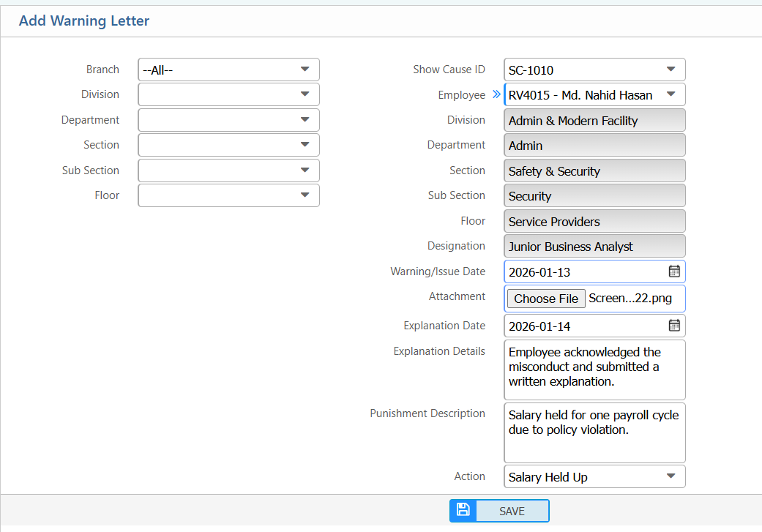Open Action dropdown showing Salary Held Up
This screenshot has width=762, height=532.
click(594, 477)
